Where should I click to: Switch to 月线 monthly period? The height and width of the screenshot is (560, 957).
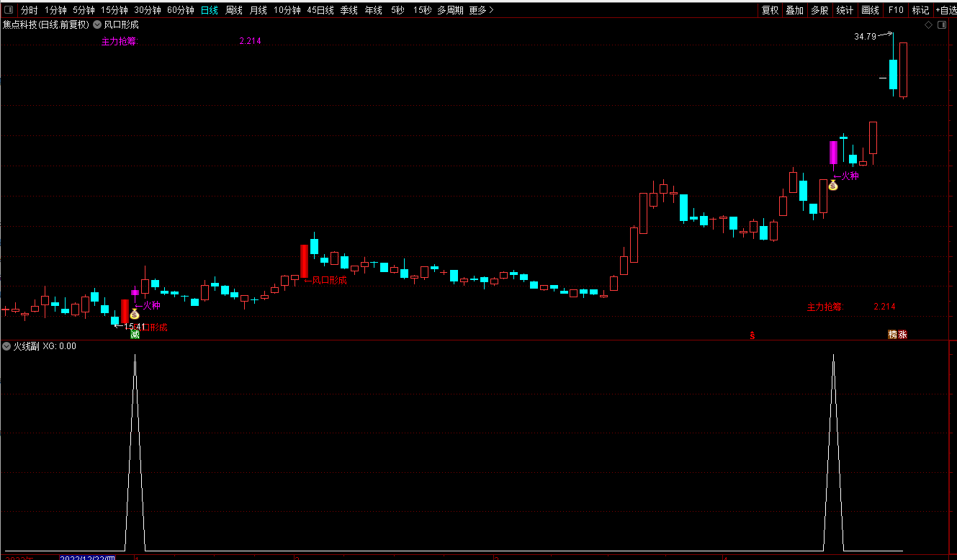pyautogui.click(x=259, y=10)
